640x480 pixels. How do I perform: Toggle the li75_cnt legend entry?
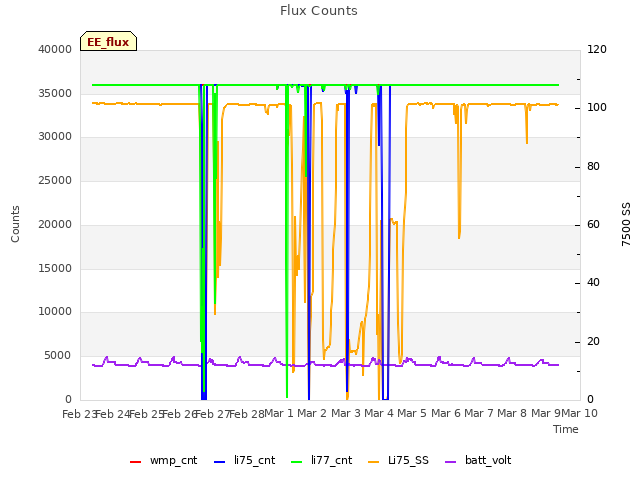[244, 460]
